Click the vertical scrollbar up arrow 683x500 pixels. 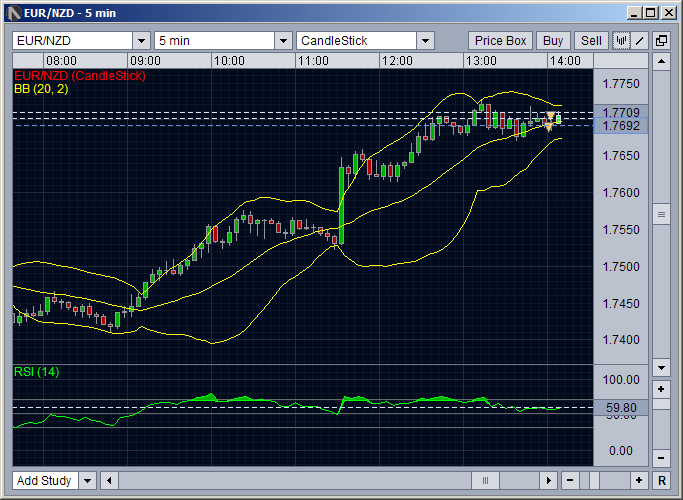point(661,61)
